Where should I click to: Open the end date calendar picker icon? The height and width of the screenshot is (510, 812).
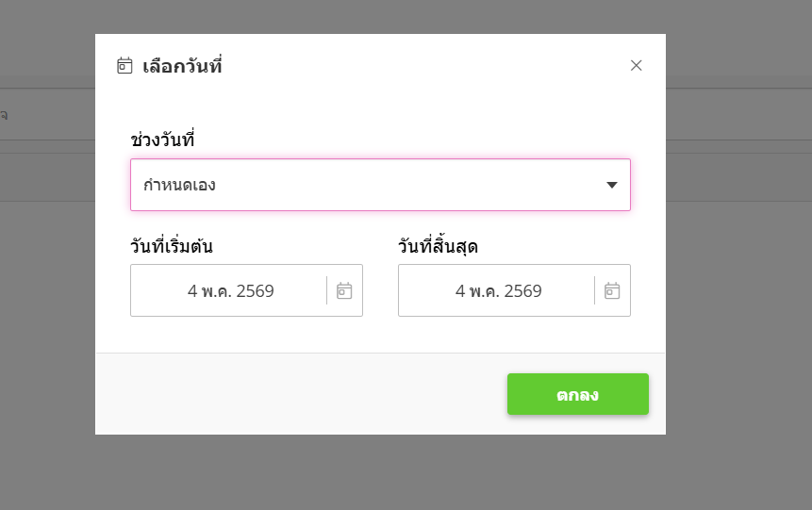(612, 290)
